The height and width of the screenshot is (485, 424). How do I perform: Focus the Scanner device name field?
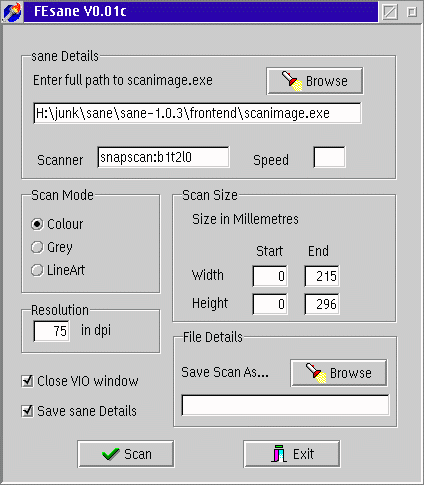click(163, 157)
